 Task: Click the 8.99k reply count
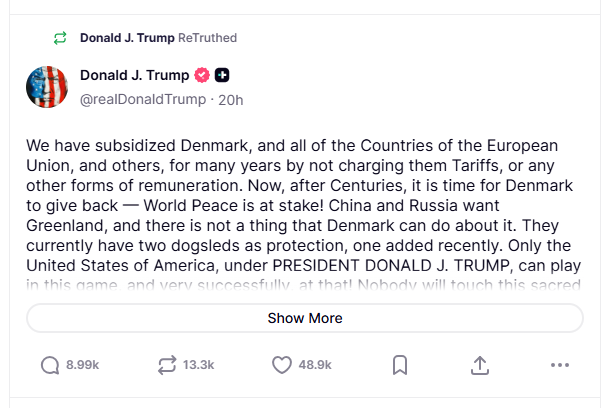[83, 365]
